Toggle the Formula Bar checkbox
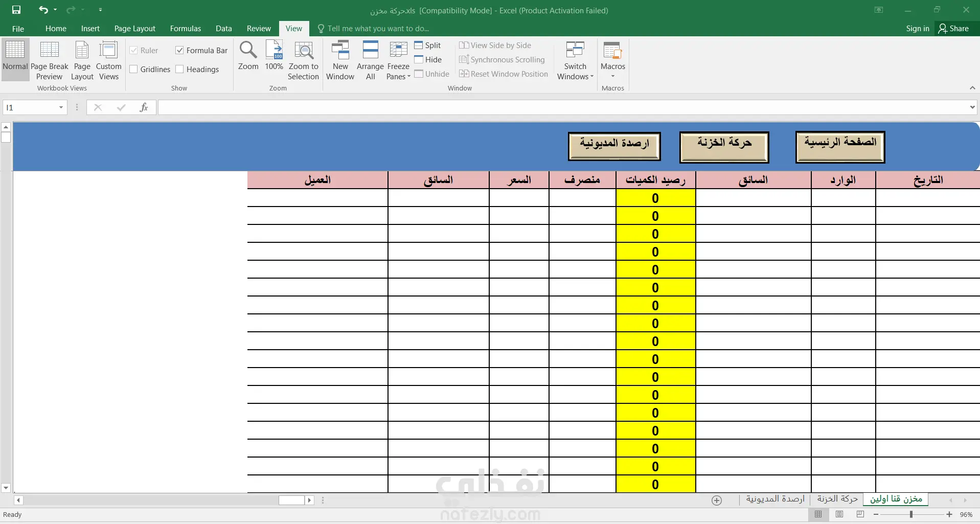Screen dimensions: 980x524 click(179, 50)
